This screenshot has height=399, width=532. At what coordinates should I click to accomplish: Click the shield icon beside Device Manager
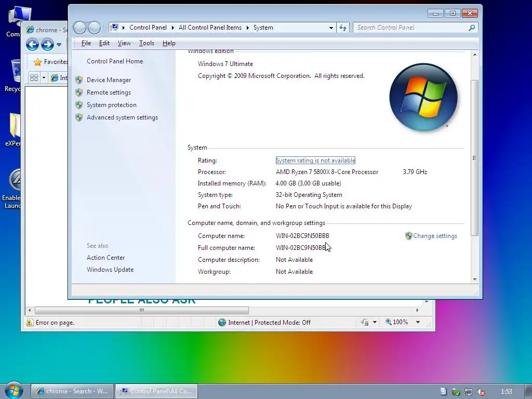click(x=79, y=80)
